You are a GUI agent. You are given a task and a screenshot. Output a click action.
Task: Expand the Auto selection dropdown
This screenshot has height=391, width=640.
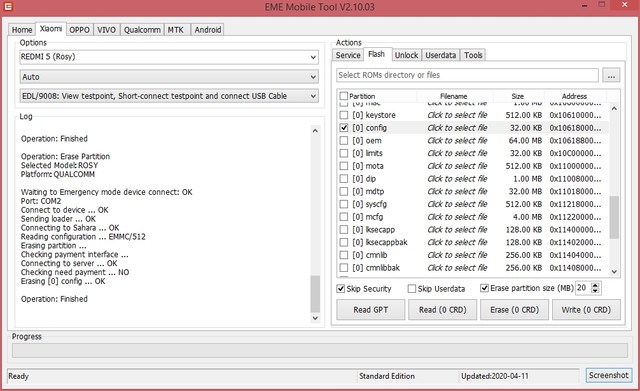[x=169, y=77]
